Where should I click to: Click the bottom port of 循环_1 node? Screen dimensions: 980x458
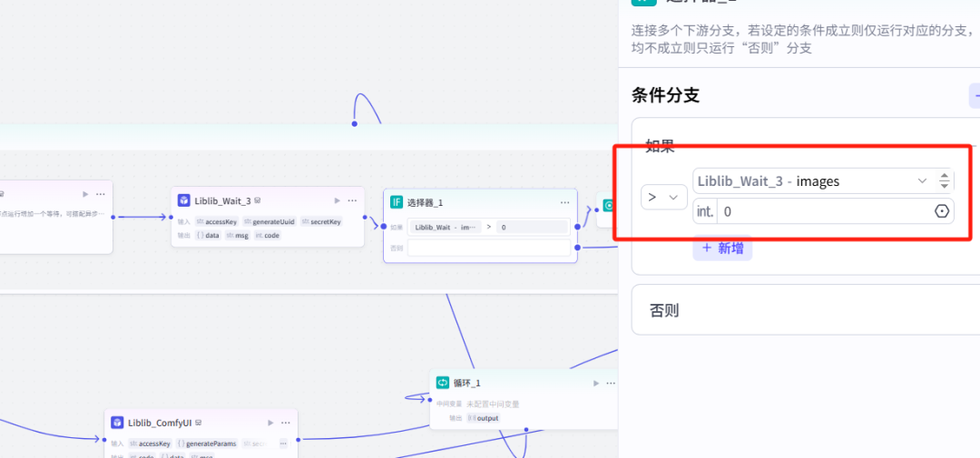[526, 430]
